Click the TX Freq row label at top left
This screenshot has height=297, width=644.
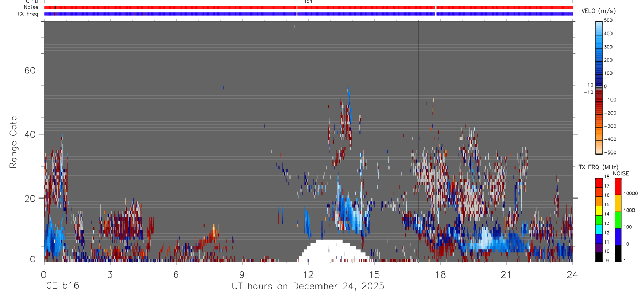28,14
